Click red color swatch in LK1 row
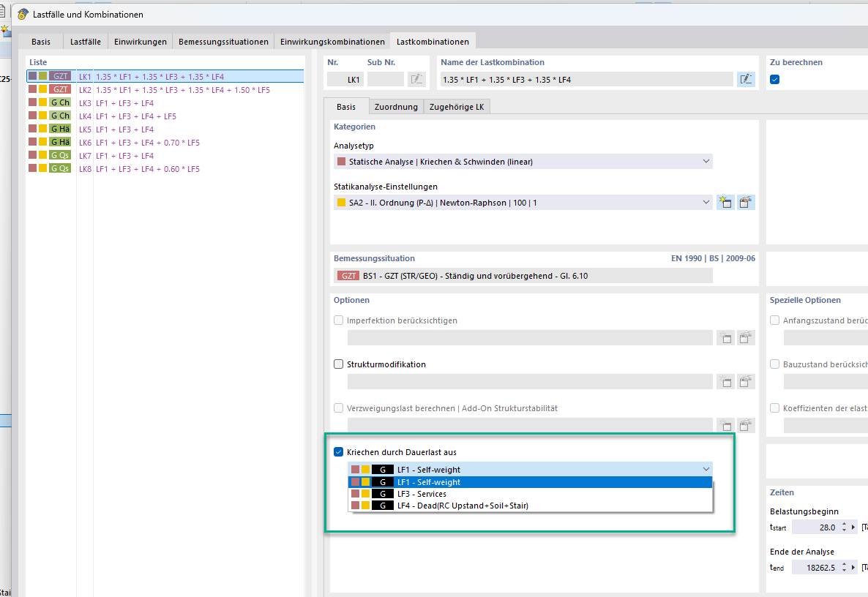This screenshot has height=597, width=868. (x=33, y=76)
